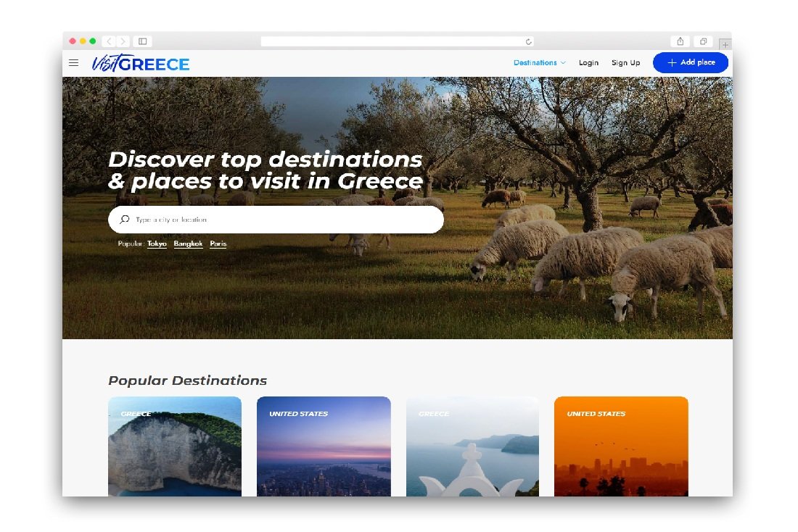This screenshot has height=532, width=798.
Task: Select the Tokyo popular link
Action: click(157, 244)
